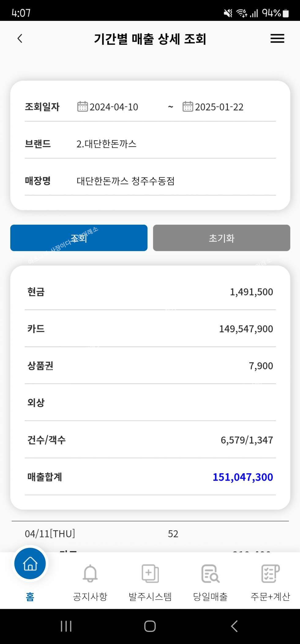Tap the 매출합계 total 151,047,300
The width and height of the screenshot is (300, 644).
242,477
